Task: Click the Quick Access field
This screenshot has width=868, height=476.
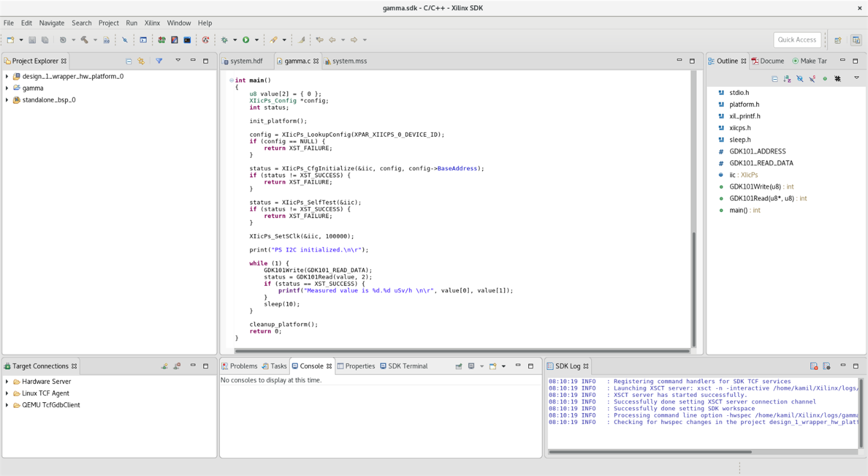Action: click(796, 40)
